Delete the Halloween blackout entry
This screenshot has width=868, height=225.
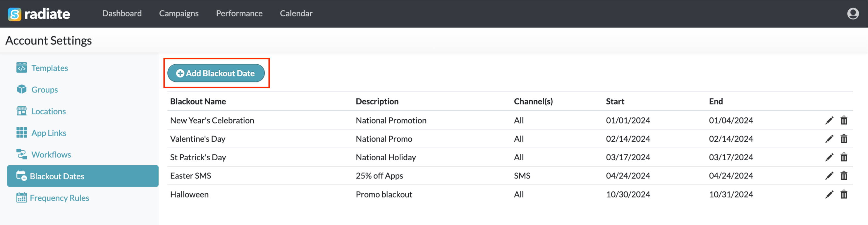point(844,194)
